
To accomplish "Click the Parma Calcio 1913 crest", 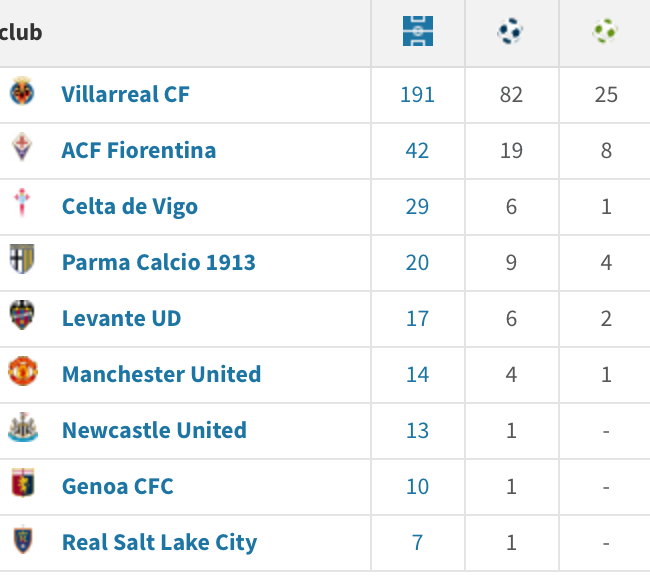I will 21,262.
